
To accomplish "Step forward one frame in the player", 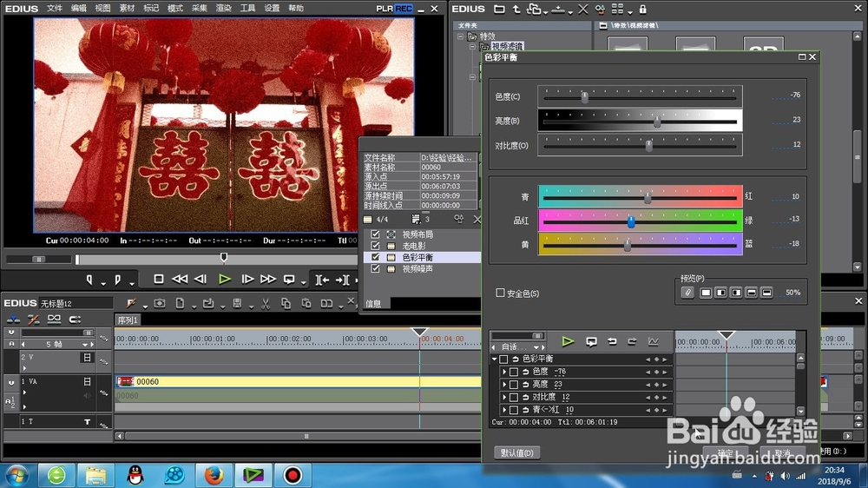I will click(x=247, y=280).
